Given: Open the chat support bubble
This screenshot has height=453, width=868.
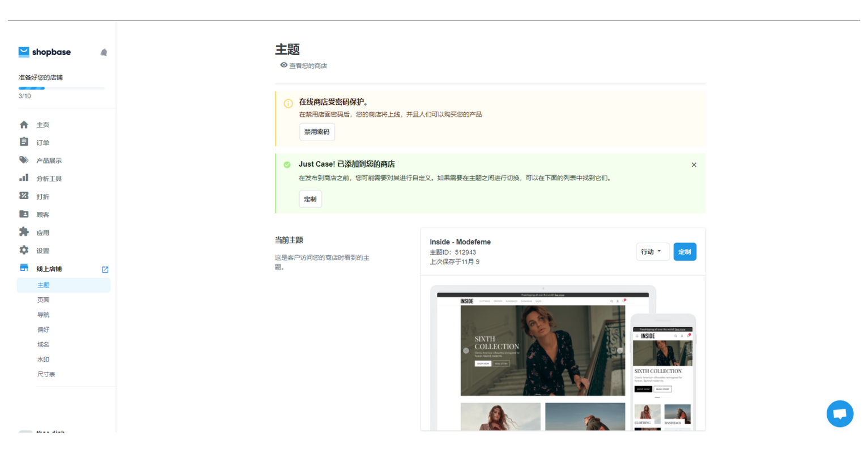Looking at the screenshot, I should (x=840, y=413).
